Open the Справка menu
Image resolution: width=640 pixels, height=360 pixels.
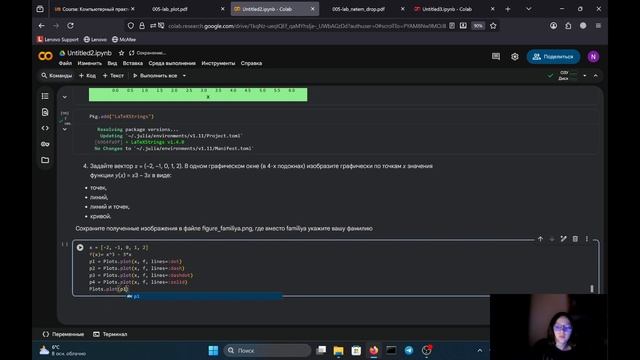(x=251, y=63)
